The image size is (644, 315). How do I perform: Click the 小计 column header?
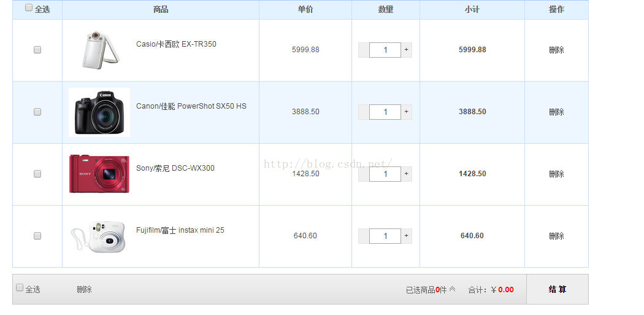[472, 9]
